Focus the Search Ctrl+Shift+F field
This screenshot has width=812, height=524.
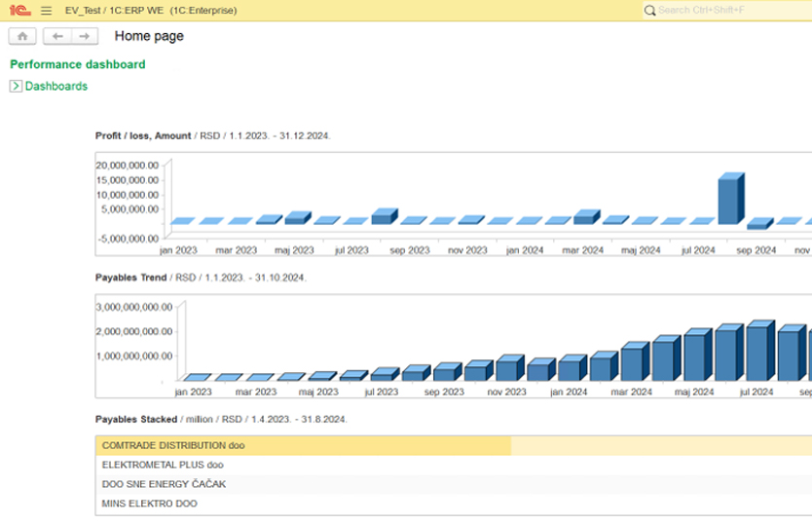[727, 11]
